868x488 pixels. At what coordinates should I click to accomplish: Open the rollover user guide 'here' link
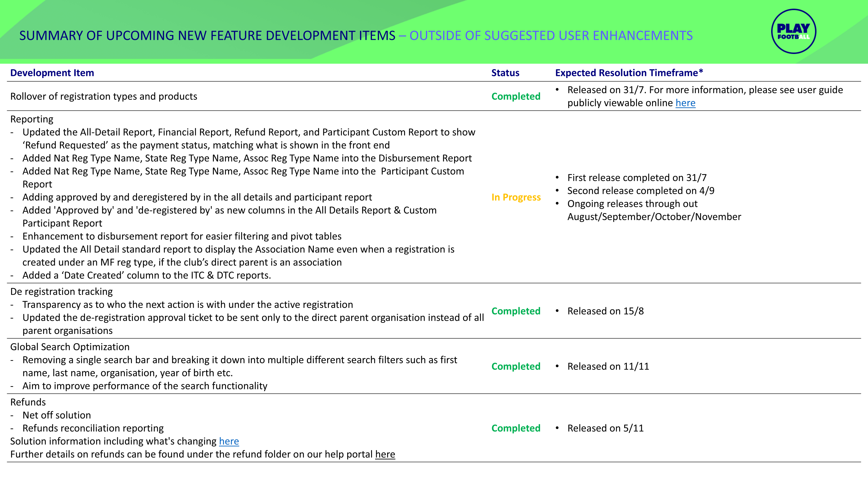(x=685, y=103)
